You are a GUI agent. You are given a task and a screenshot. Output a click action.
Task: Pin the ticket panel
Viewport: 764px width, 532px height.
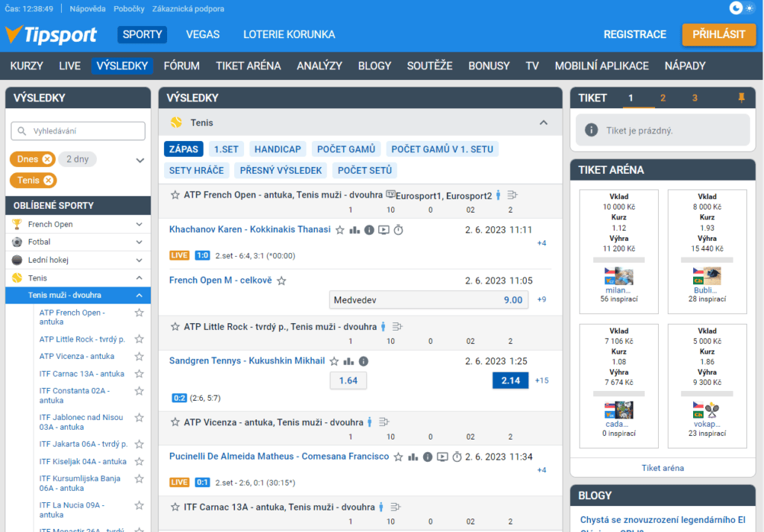[742, 98]
